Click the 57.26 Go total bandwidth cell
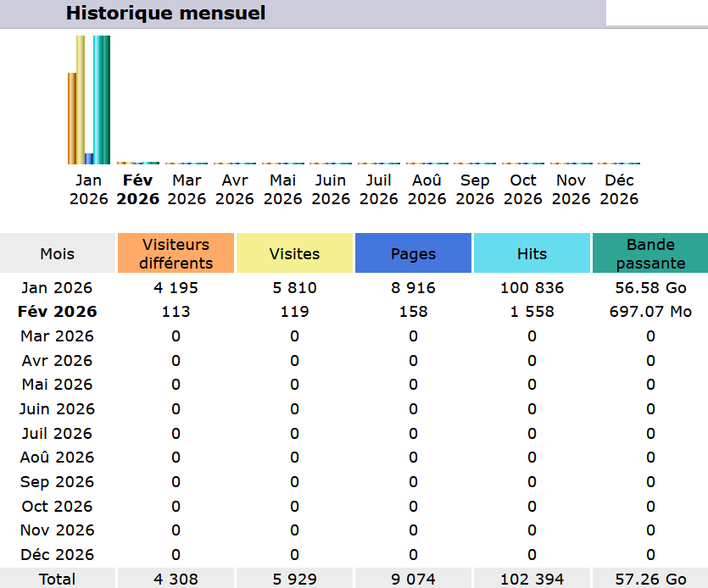 pos(650,580)
